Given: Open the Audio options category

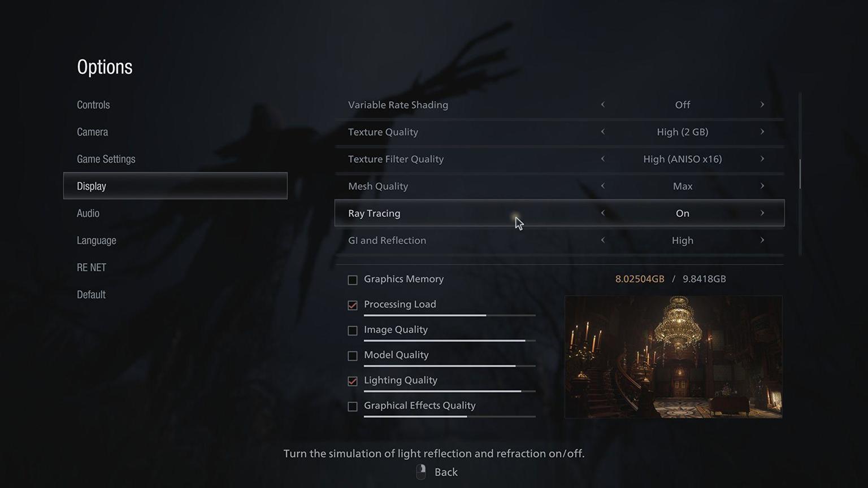Looking at the screenshot, I should click(88, 213).
